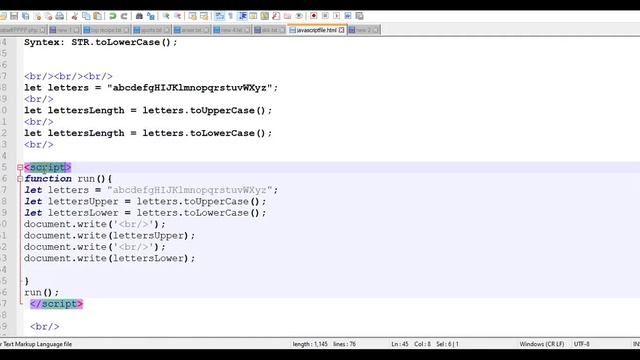Click 'Syntex: STR.toLowerCase();' line
The image size is (640, 360).
click(101, 42)
